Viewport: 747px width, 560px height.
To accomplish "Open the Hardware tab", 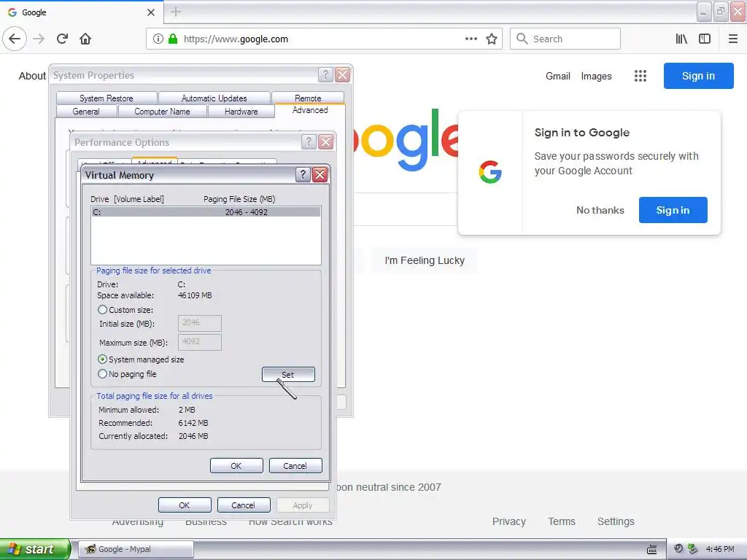I will [x=241, y=112].
